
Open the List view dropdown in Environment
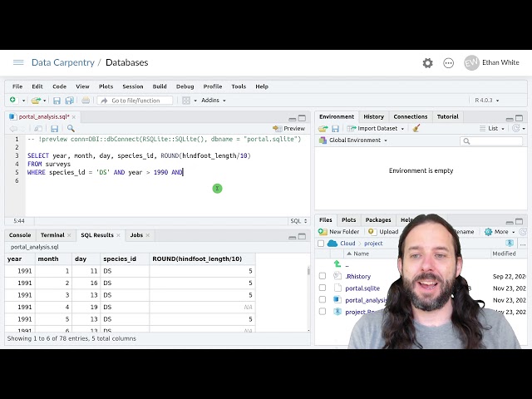[492, 129]
